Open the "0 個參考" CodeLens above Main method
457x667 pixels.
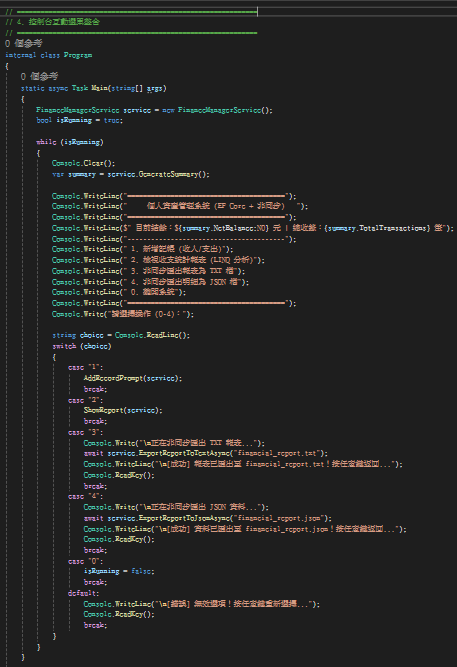(x=39, y=77)
